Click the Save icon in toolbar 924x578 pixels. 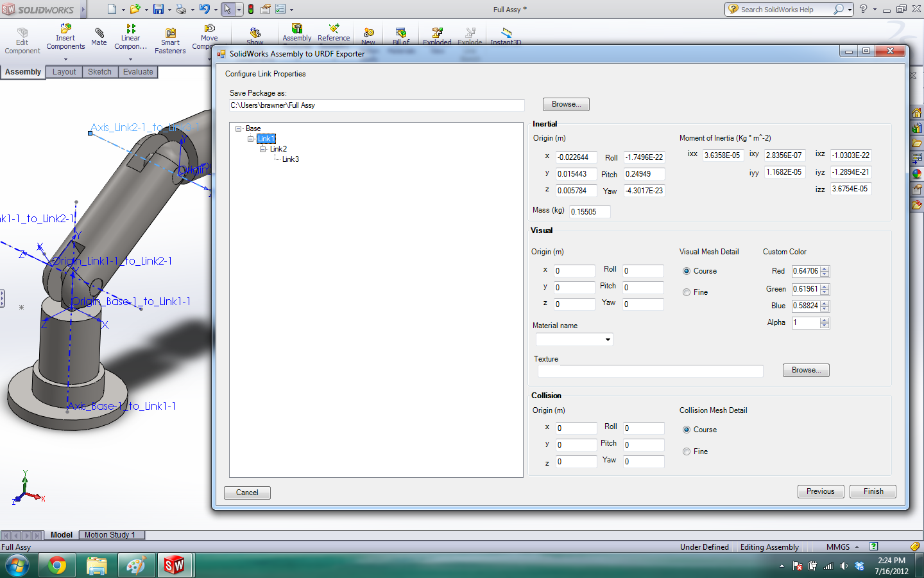click(x=158, y=9)
